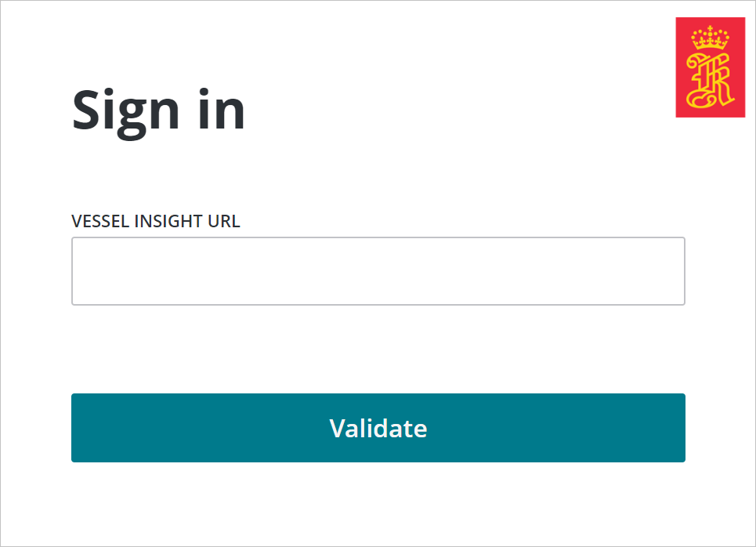The height and width of the screenshot is (547, 756).
Task: Select the Sign in title text
Action: pyautogui.click(x=159, y=110)
